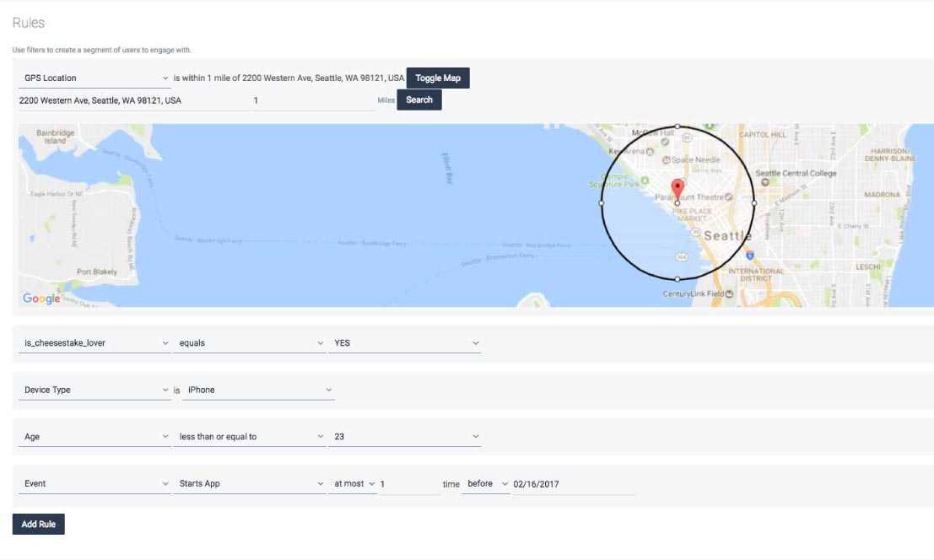934x560 pixels.
Task: Click the CenturyLink Field icon on the map
Action: point(728,292)
